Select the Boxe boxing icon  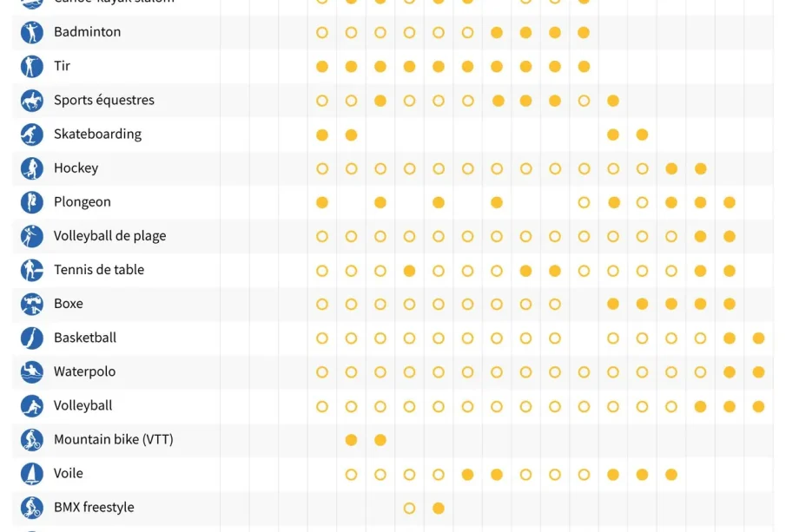click(32, 304)
